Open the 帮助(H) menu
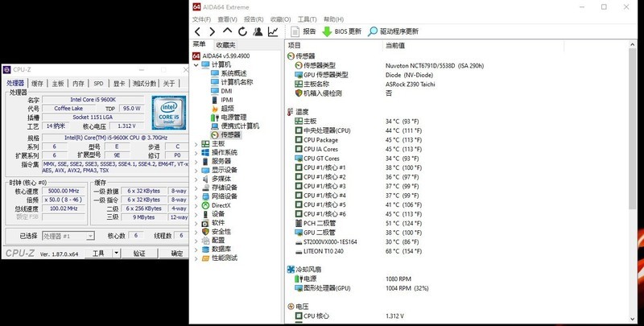 pos(333,19)
